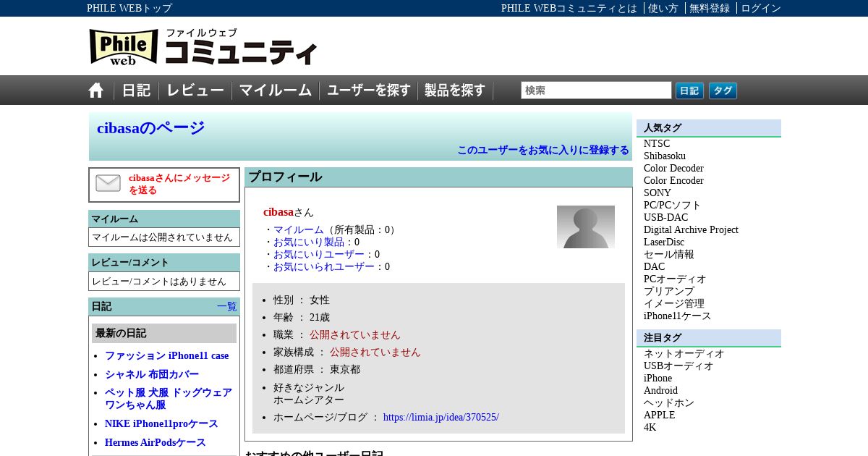Select the NTSC popular tag
Viewport: 868px width, 456px height.
[657, 143]
